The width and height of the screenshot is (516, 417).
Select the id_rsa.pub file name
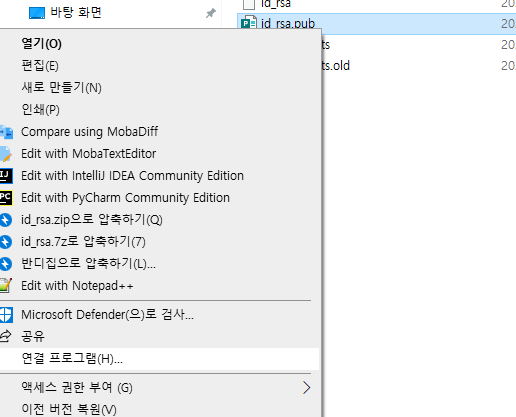(x=288, y=23)
